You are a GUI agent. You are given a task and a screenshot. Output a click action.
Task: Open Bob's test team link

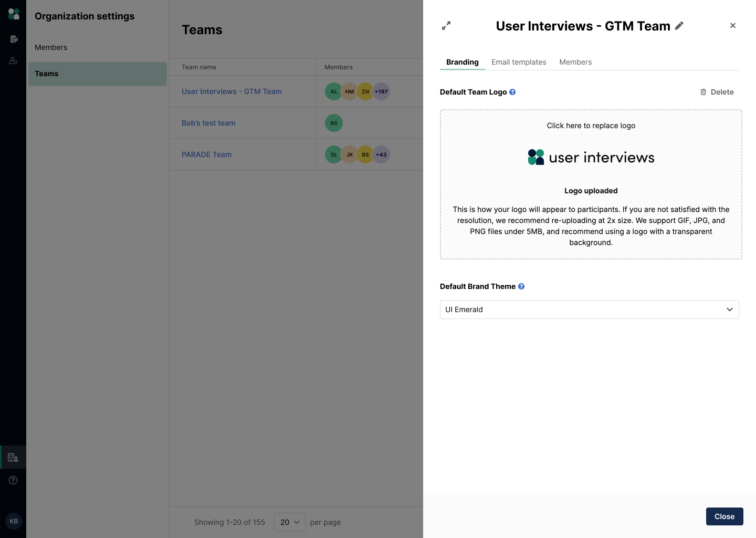[x=208, y=123]
